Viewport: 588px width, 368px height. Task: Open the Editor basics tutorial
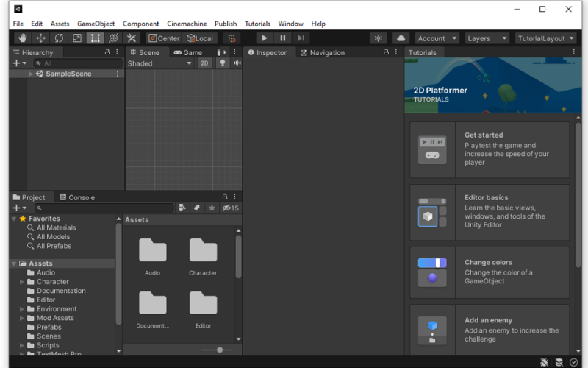[x=490, y=212]
